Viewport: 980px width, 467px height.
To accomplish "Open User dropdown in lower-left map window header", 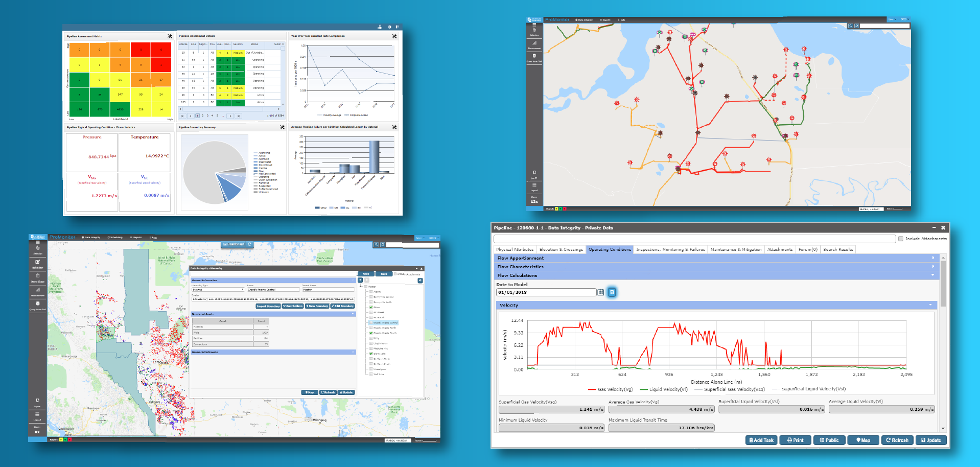I will tap(419, 238).
